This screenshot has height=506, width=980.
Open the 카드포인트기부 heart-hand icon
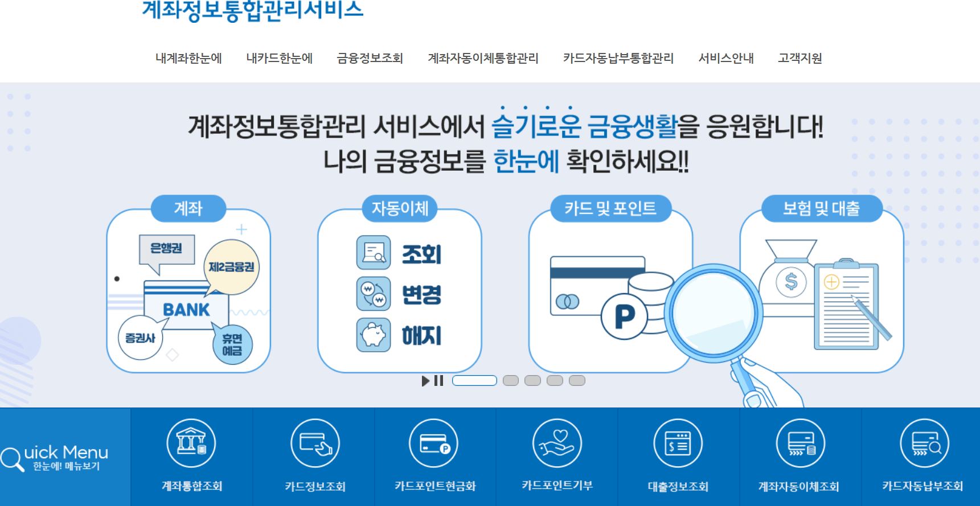(557, 443)
